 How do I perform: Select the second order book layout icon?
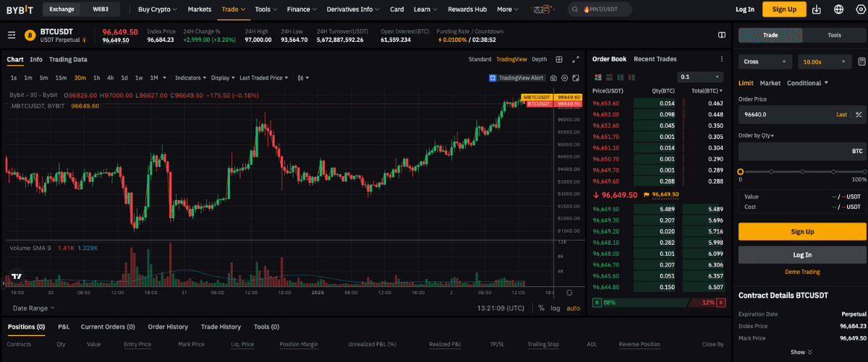tap(609, 77)
